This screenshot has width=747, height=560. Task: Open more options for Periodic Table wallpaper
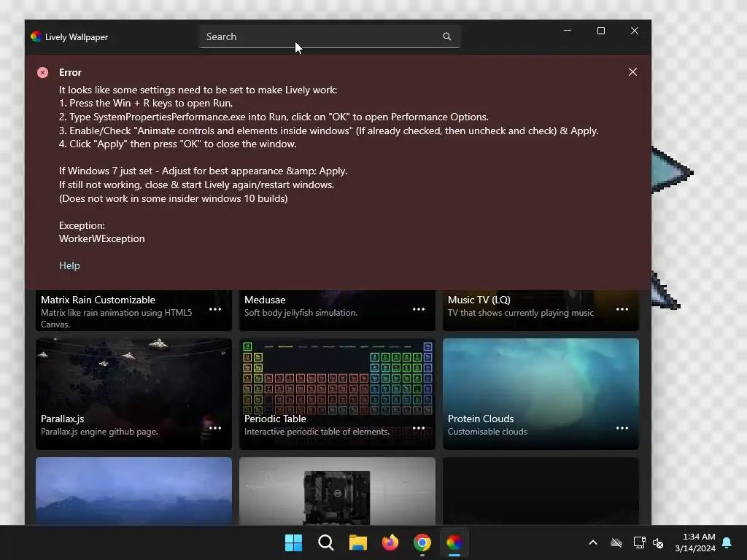point(419,427)
